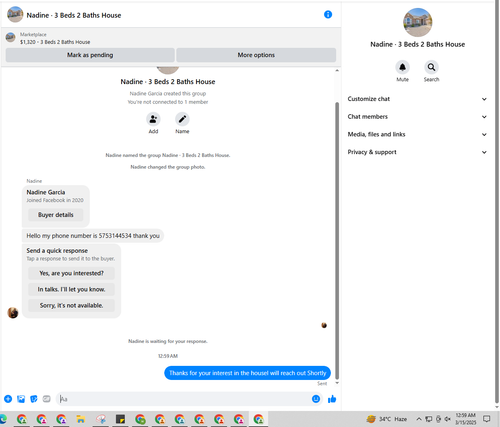Expand Privacy & support section
Screen dimensions: 500x427
click(x=417, y=152)
